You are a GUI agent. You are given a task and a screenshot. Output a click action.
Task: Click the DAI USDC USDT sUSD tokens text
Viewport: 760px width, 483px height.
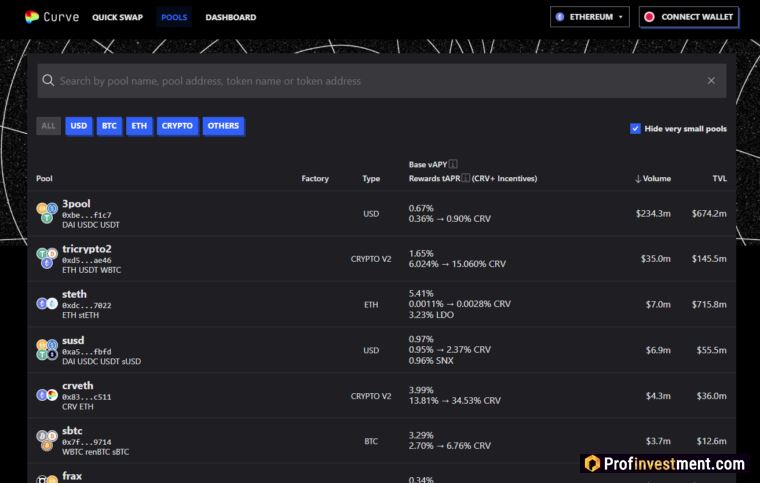point(101,361)
